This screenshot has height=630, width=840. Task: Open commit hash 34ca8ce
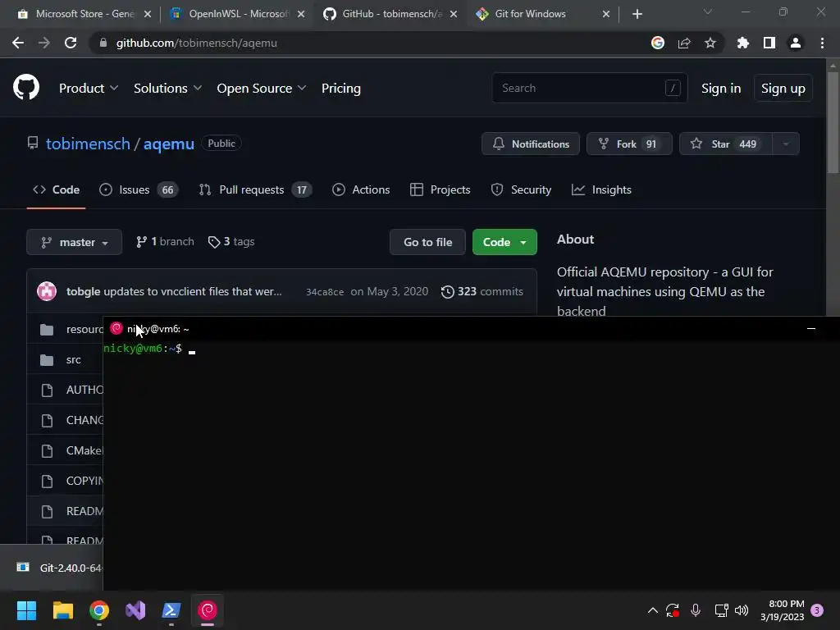pyautogui.click(x=325, y=292)
